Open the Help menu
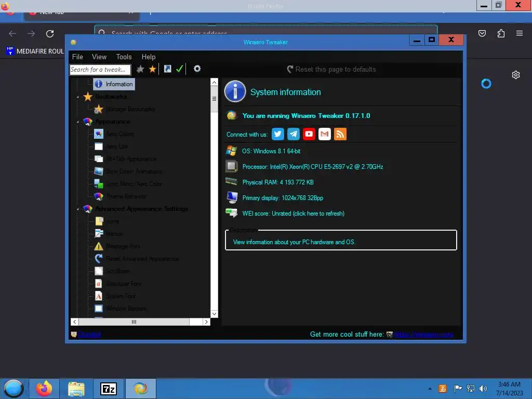 148,57
